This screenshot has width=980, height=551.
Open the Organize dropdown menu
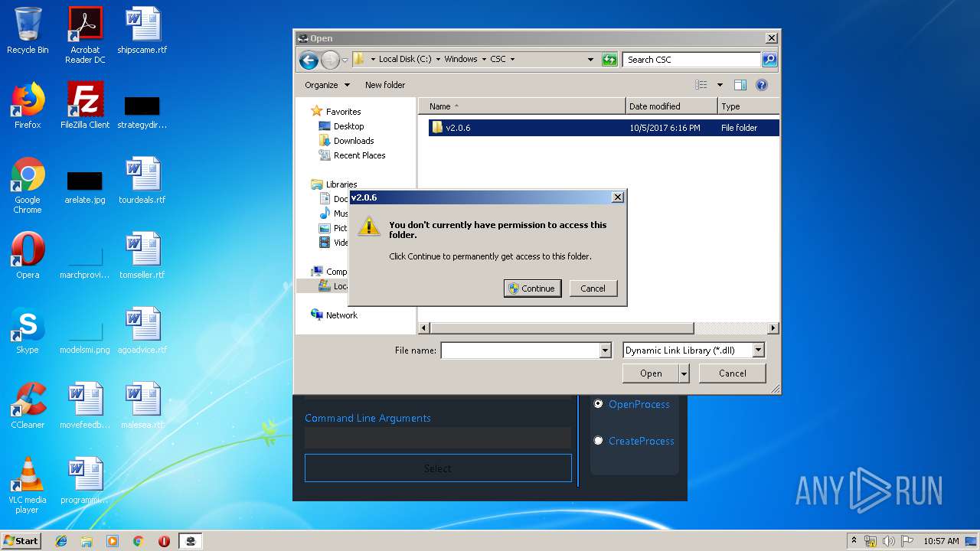(x=327, y=85)
